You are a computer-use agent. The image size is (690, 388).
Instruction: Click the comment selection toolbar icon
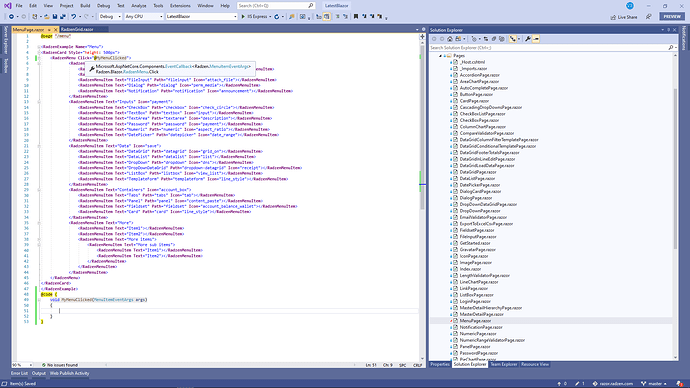(338, 17)
